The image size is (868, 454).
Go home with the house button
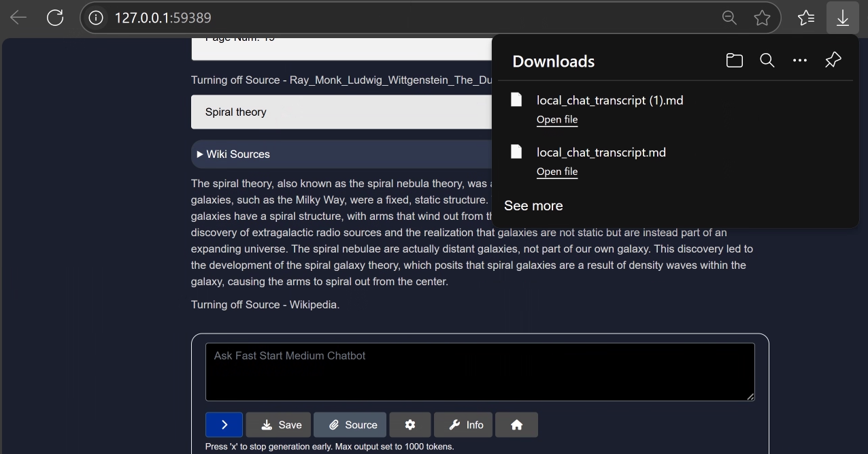pos(516,425)
